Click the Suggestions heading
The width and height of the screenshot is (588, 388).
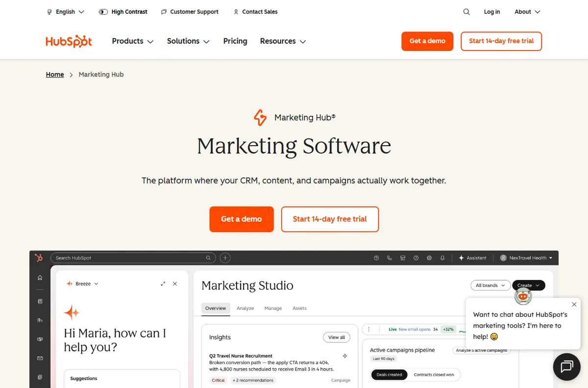[84, 379]
